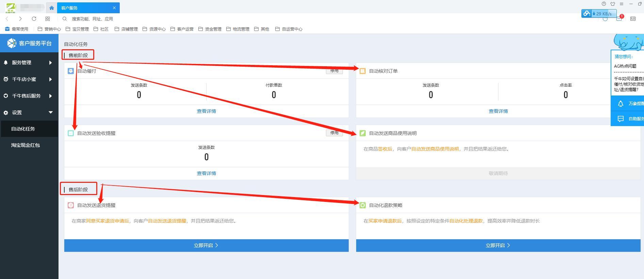Click the AG热点问题 heading in helper
This screenshot has height=279, width=644.
625,66
